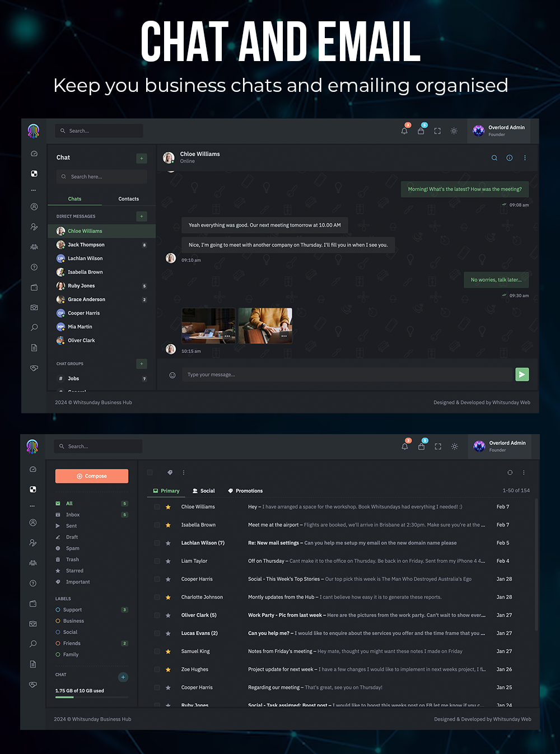Click the green send message button
This screenshot has width=560, height=754.
[x=522, y=374]
